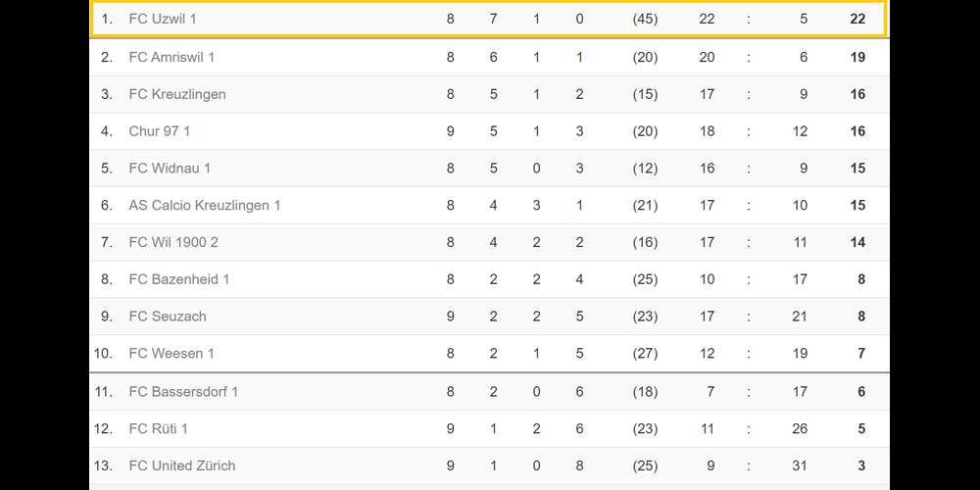
Task: Click rank number 13 in the standings
Action: (x=106, y=466)
